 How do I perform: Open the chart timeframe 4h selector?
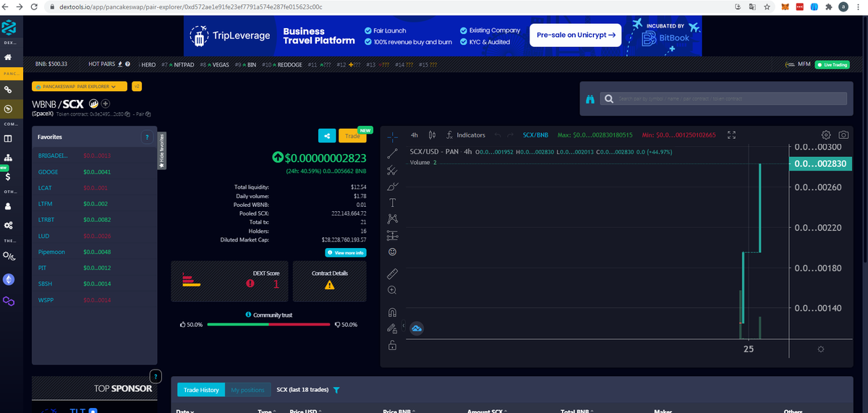coord(414,135)
